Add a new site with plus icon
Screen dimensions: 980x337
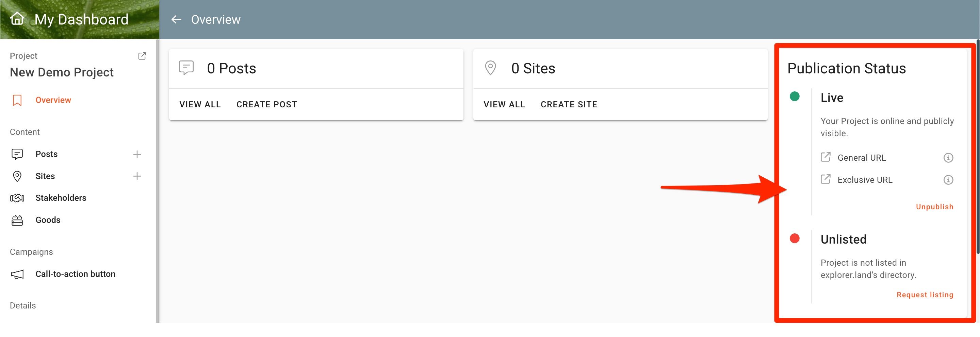[137, 176]
